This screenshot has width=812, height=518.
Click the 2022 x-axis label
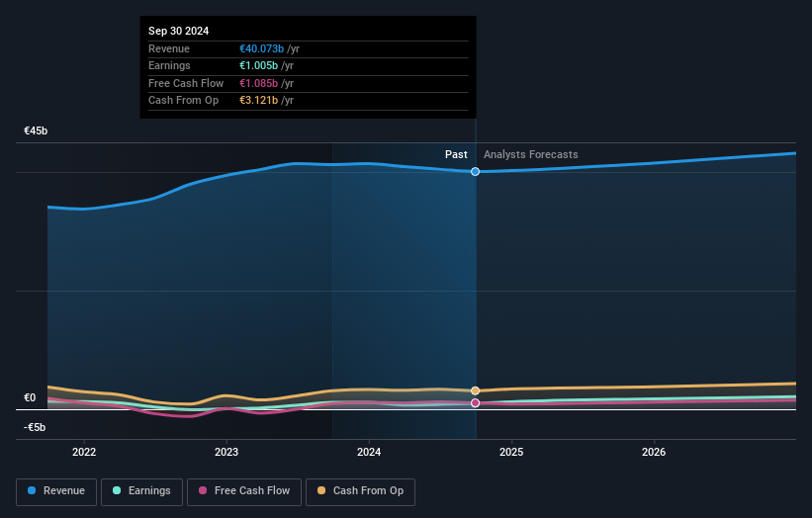coord(84,452)
